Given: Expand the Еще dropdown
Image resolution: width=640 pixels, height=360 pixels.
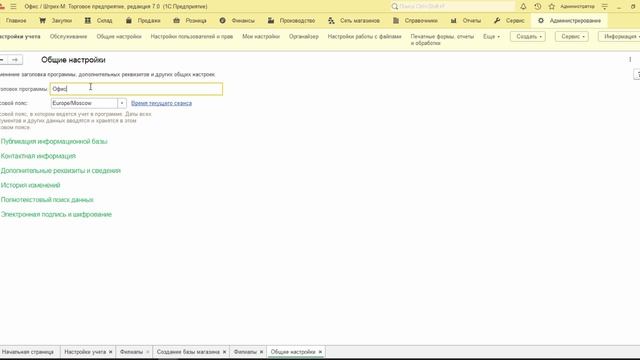Looking at the screenshot, I should [491, 37].
